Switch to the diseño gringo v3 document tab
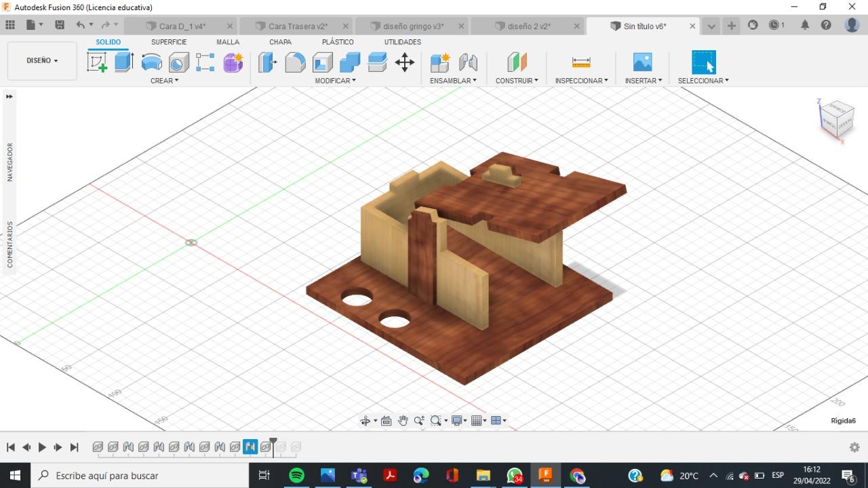 pos(412,26)
